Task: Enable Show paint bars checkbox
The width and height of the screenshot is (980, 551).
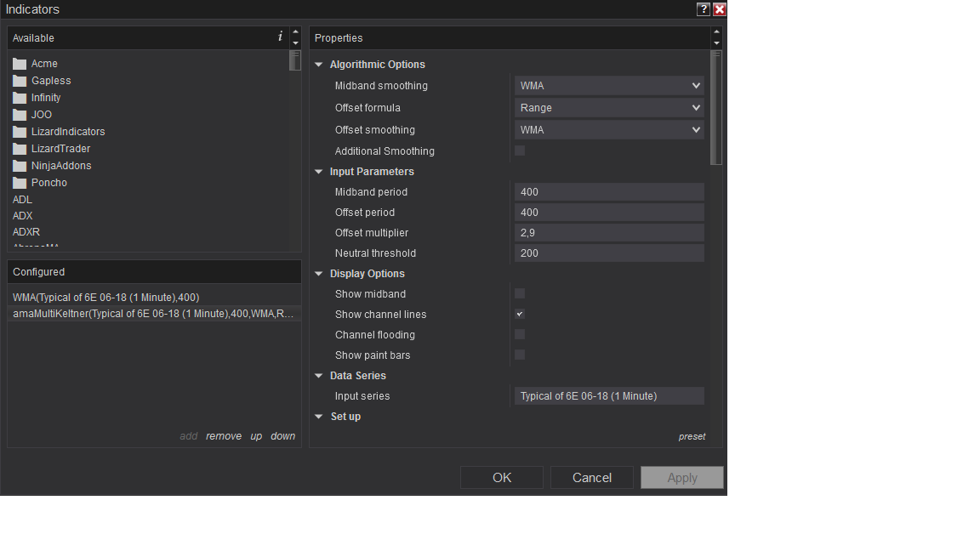Action: (520, 355)
